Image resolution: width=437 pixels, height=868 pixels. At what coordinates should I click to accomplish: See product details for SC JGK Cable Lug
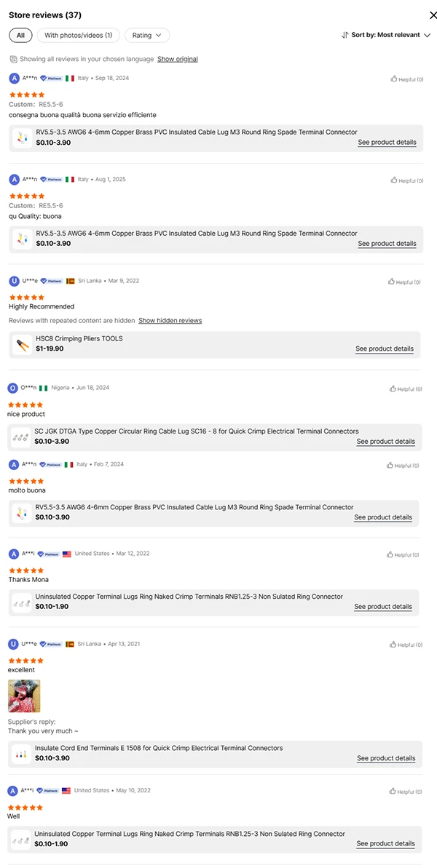click(x=386, y=442)
